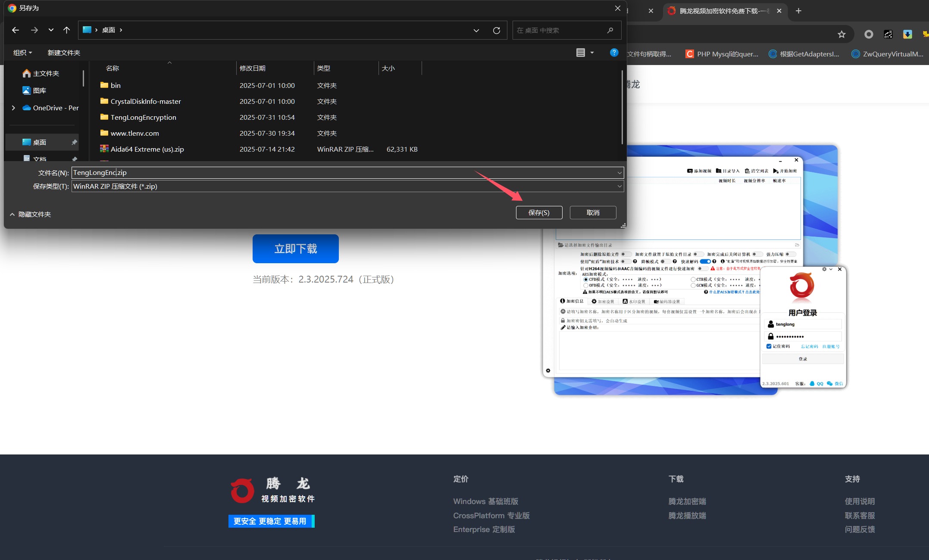Sort the file list by 修改日期 column
Screen dimensions: 929x560
coord(253,68)
